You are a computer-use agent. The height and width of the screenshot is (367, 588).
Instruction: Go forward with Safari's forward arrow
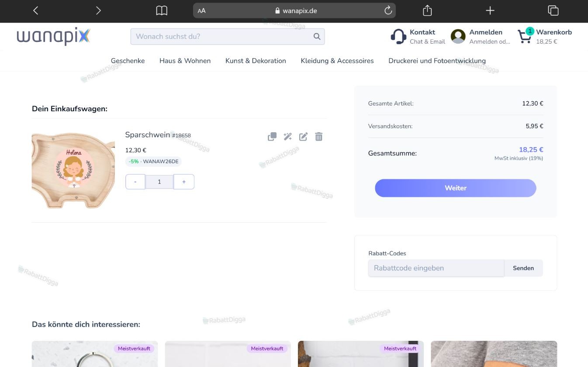[98, 10]
